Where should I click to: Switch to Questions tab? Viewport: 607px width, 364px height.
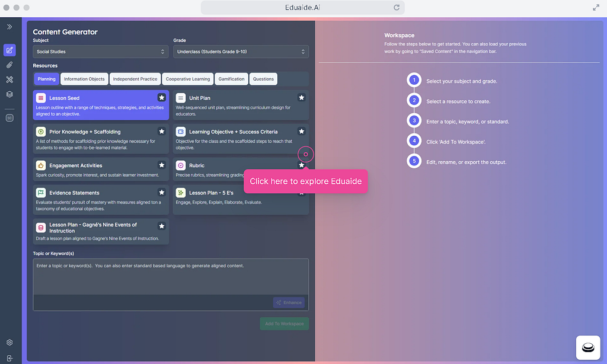(x=263, y=79)
